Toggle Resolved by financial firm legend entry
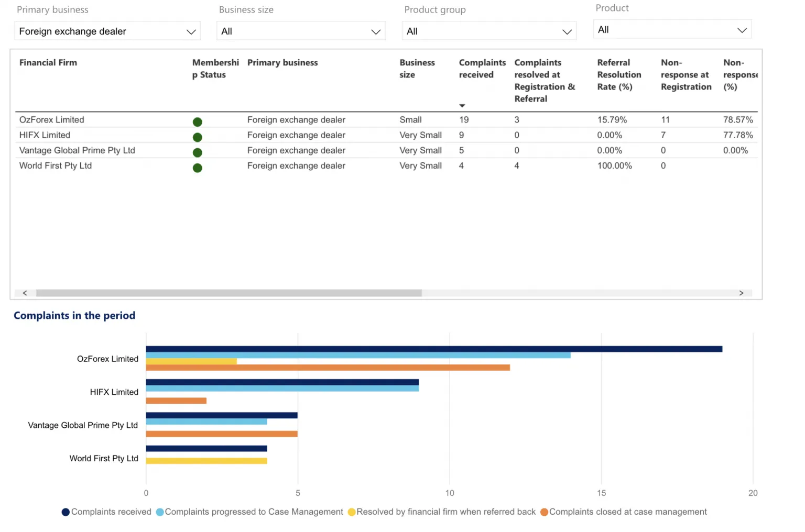The width and height of the screenshot is (805, 532). pos(442,512)
